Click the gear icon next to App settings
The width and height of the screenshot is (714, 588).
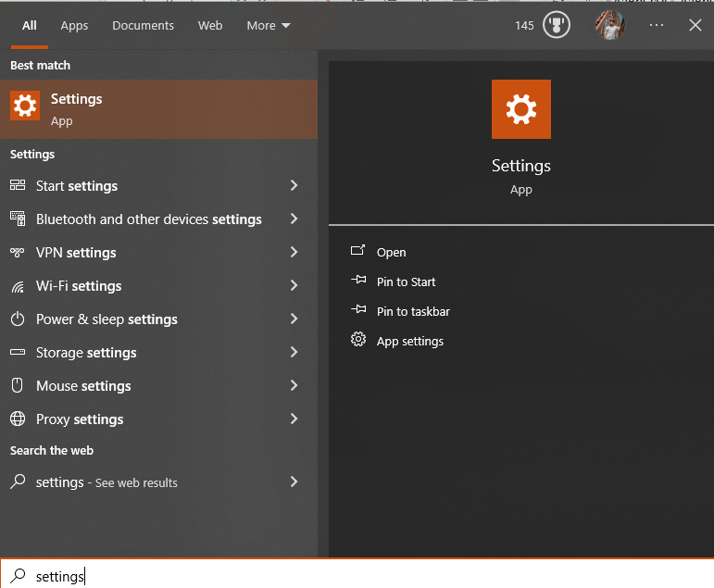[x=358, y=339]
